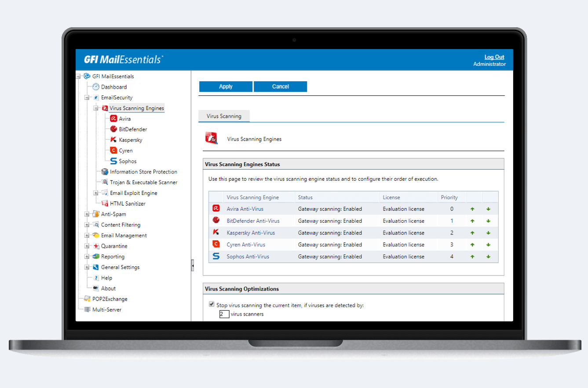Screen dimensions: 588x388
Task: Click the Help question mark icon
Action: pos(96,278)
